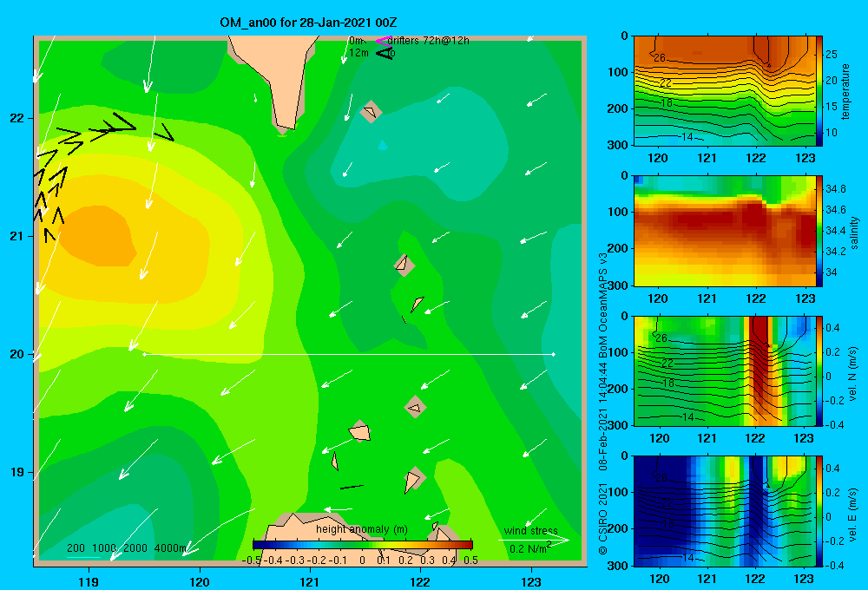Image resolution: width=868 pixels, height=590 pixels.
Task: Click the vertical 'salinity' axis label
Action: click(x=854, y=233)
